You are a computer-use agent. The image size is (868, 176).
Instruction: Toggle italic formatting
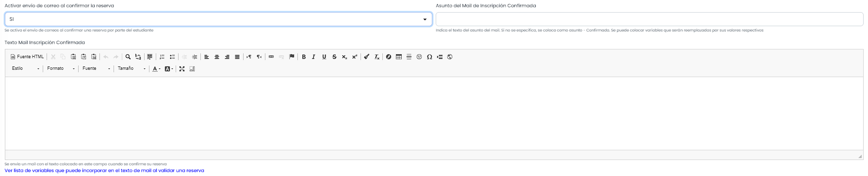[x=314, y=57]
